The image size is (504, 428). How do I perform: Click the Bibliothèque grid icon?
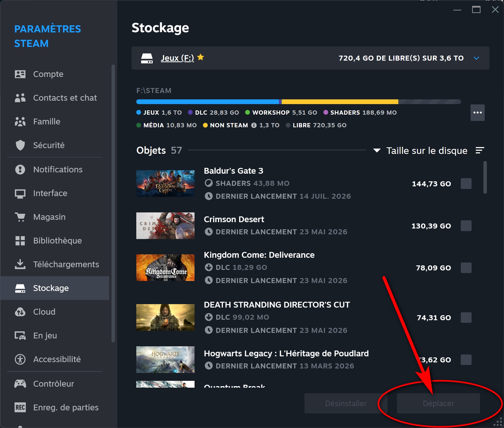pos(20,241)
